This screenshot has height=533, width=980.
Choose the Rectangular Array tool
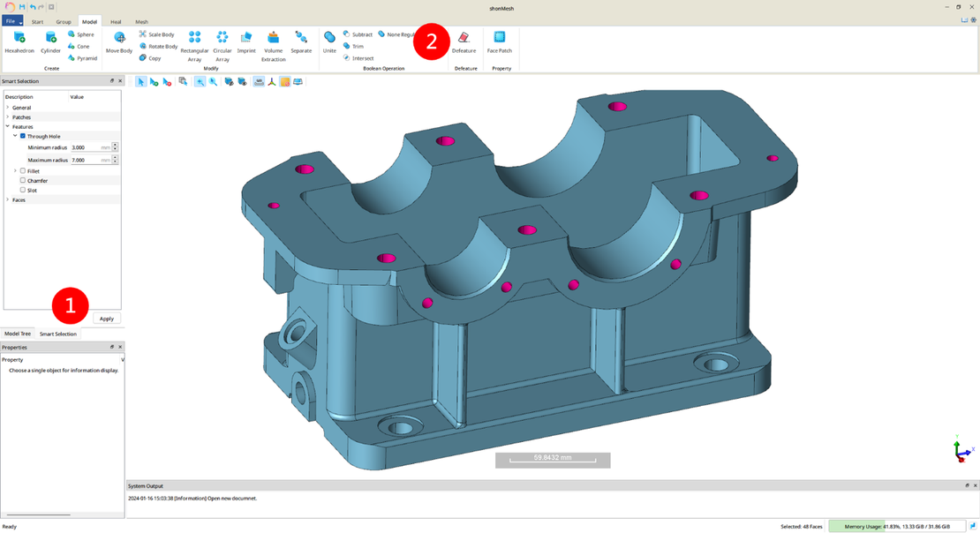click(194, 41)
